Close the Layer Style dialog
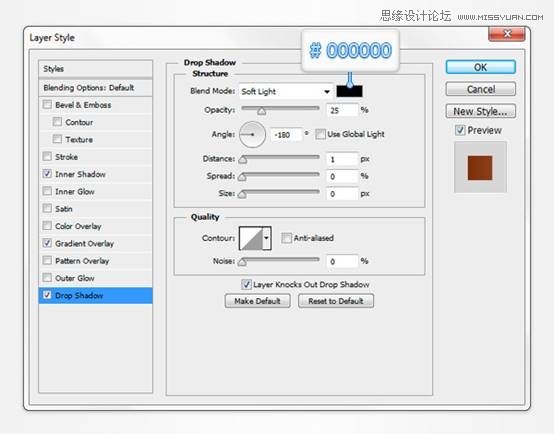This screenshot has width=554, height=434. coord(507,34)
